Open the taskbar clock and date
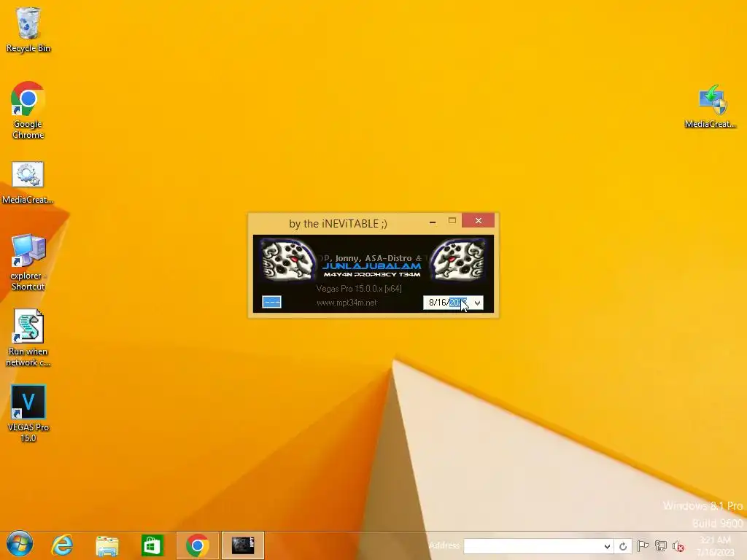 716,546
